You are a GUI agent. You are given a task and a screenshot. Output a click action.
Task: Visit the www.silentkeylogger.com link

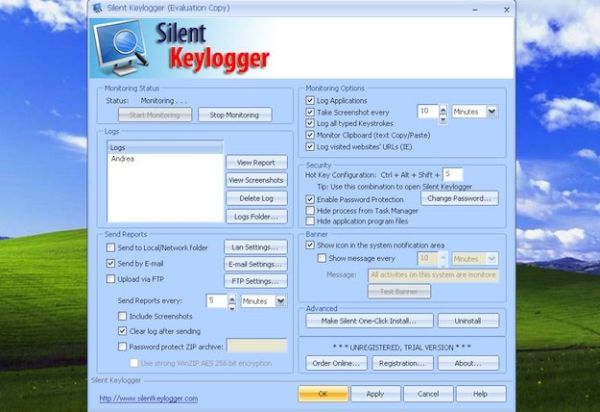pyautogui.click(x=148, y=398)
